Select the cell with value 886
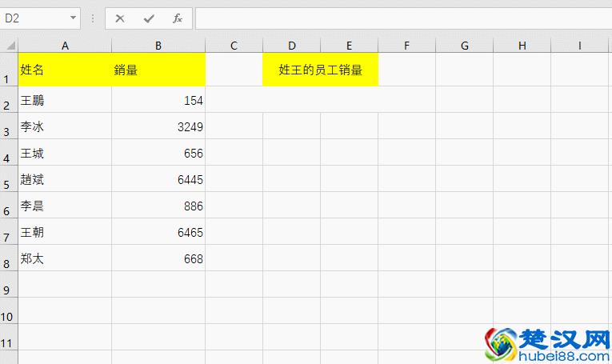Viewport: 612px width, 364px height. tap(158, 206)
